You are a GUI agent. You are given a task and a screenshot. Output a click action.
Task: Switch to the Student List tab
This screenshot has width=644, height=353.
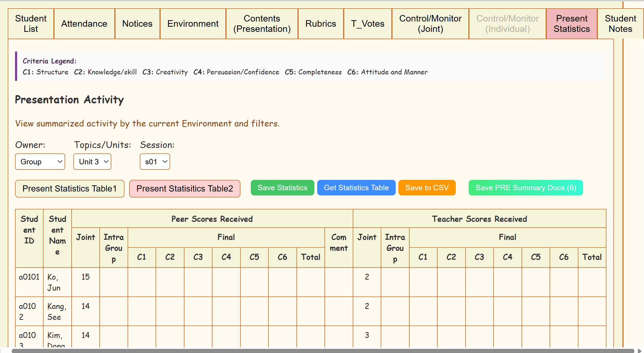pyautogui.click(x=31, y=24)
